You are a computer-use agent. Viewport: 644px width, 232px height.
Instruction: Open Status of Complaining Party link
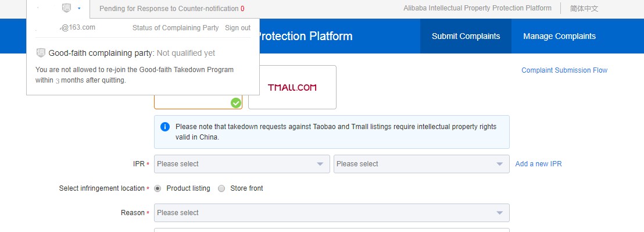(176, 28)
